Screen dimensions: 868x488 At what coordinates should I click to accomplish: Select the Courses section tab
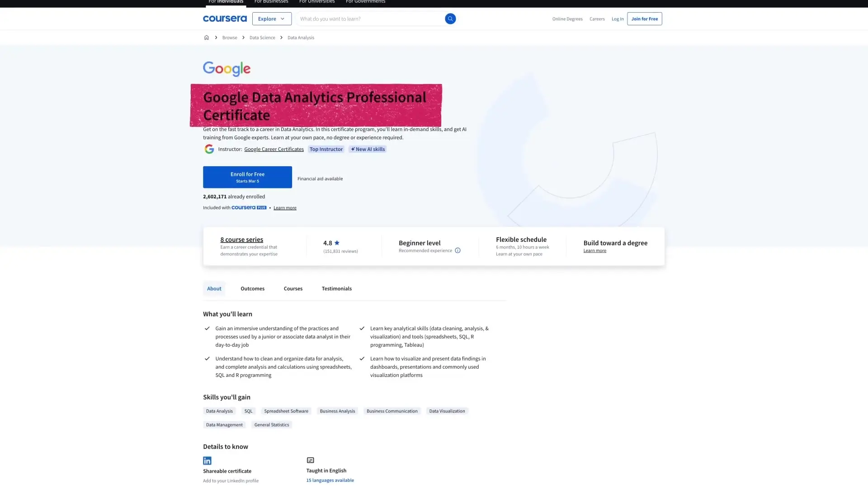coord(293,288)
